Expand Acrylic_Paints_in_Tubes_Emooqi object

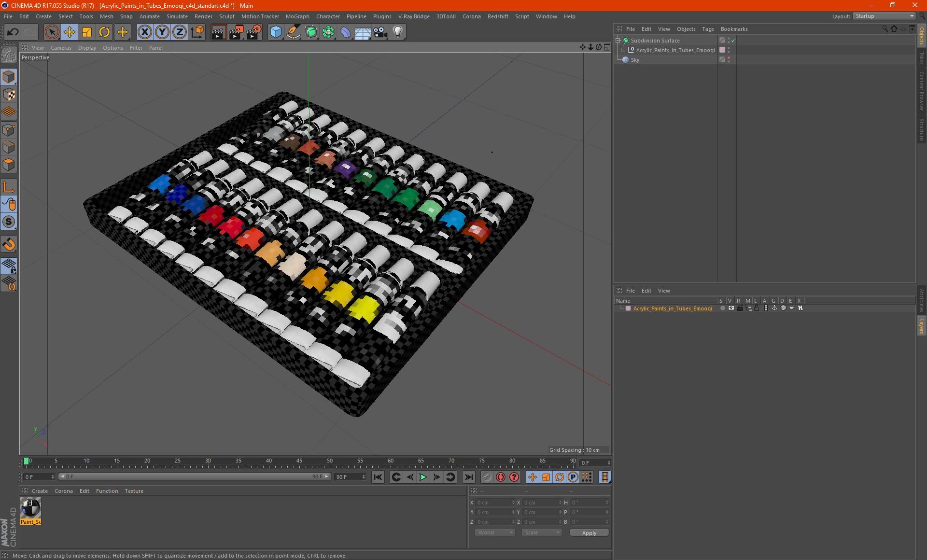(x=624, y=50)
